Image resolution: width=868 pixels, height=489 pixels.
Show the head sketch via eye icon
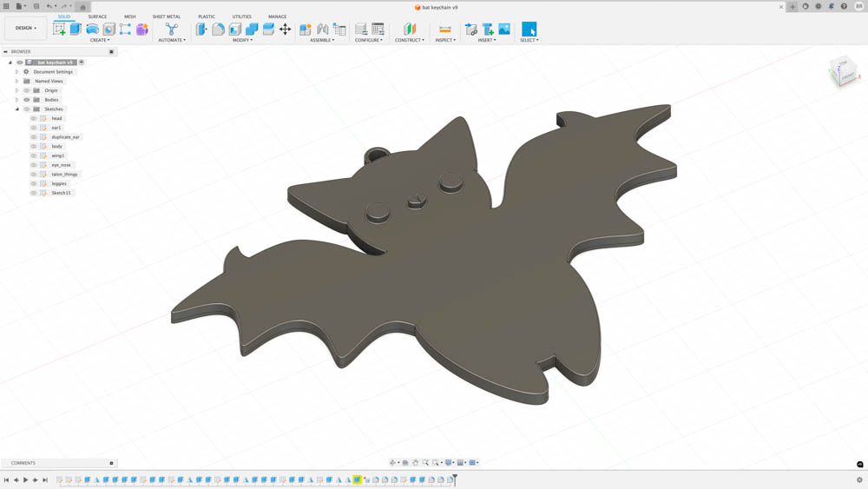34,118
